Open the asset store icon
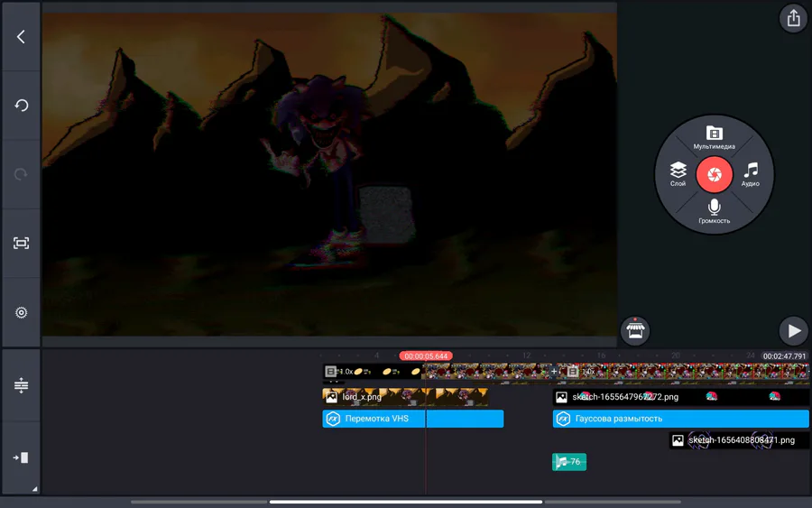 [x=635, y=330]
